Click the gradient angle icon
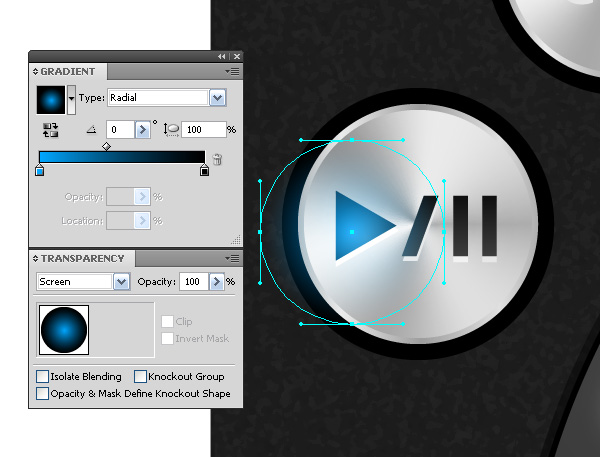The height and width of the screenshot is (457, 600). pyautogui.click(x=91, y=130)
